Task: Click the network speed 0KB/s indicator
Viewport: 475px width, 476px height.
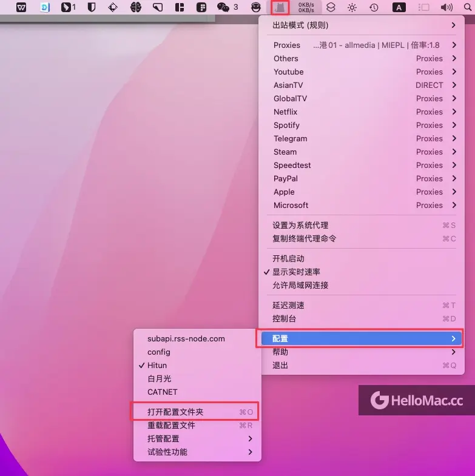Action: [x=306, y=7]
